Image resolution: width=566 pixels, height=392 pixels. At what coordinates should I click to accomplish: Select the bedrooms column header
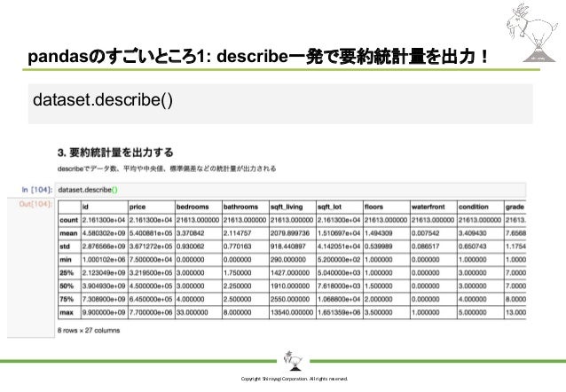click(x=193, y=207)
